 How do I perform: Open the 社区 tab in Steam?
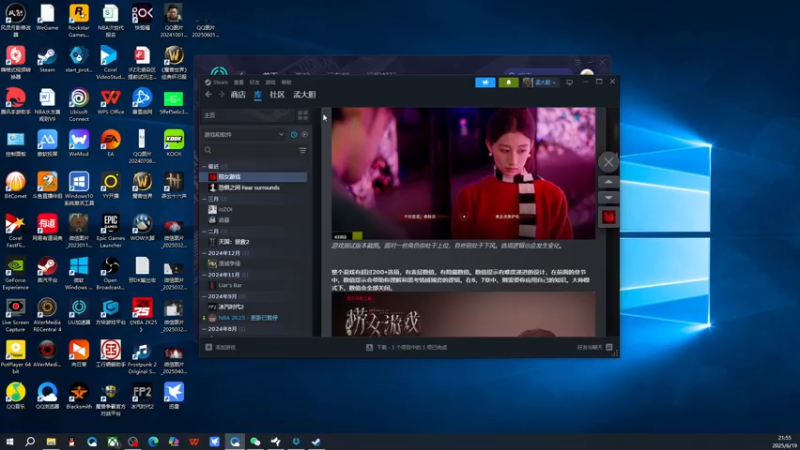point(277,94)
